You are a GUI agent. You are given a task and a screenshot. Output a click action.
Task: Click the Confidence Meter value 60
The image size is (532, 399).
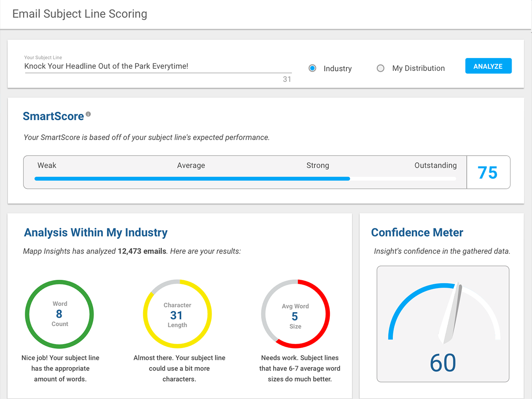[443, 363]
